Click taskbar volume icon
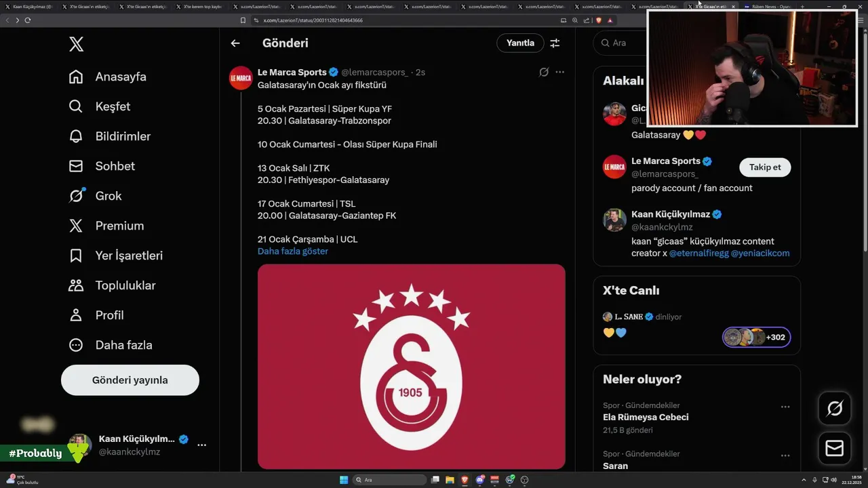The height and width of the screenshot is (488, 868). click(833, 480)
